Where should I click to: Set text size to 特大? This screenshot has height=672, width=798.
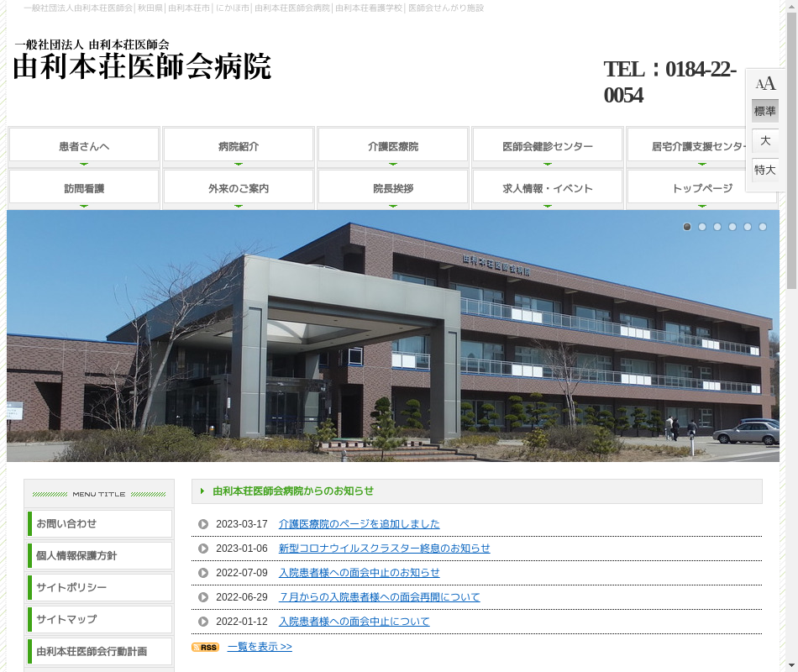point(765,170)
